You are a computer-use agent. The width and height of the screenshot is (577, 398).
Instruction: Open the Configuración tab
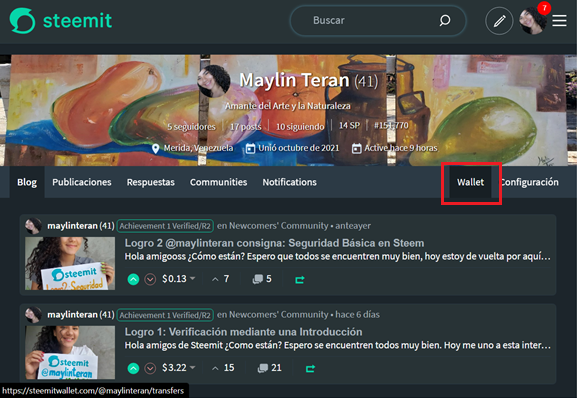click(x=530, y=182)
